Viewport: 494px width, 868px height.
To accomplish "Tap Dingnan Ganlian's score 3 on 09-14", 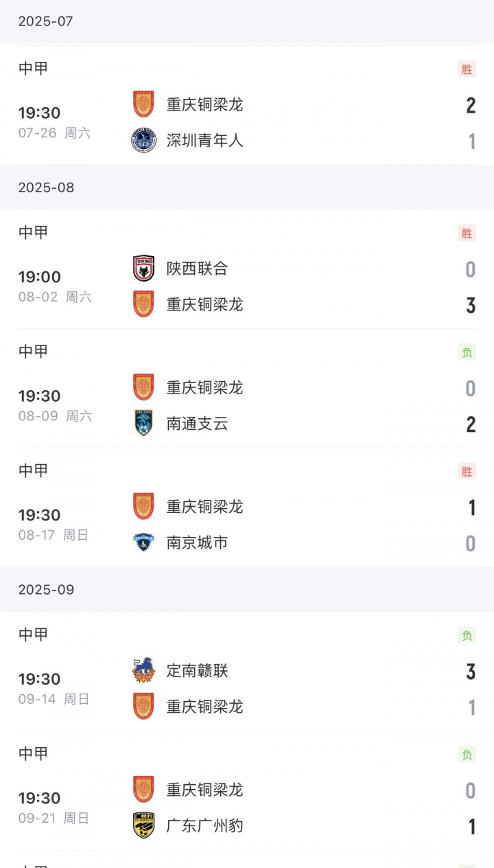I will [x=471, y=671].
